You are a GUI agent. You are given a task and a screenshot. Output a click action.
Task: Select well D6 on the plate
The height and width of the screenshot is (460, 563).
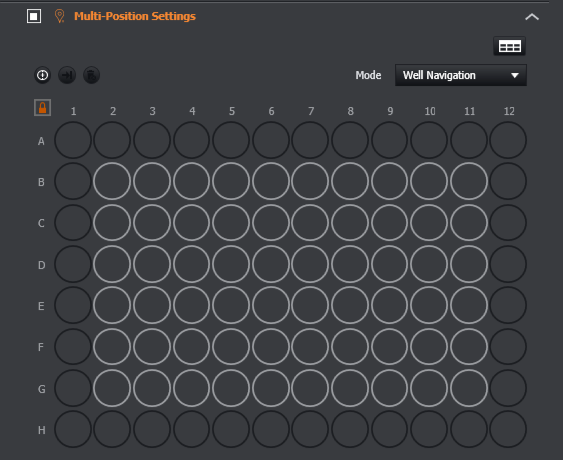click(x=271, y=264)
